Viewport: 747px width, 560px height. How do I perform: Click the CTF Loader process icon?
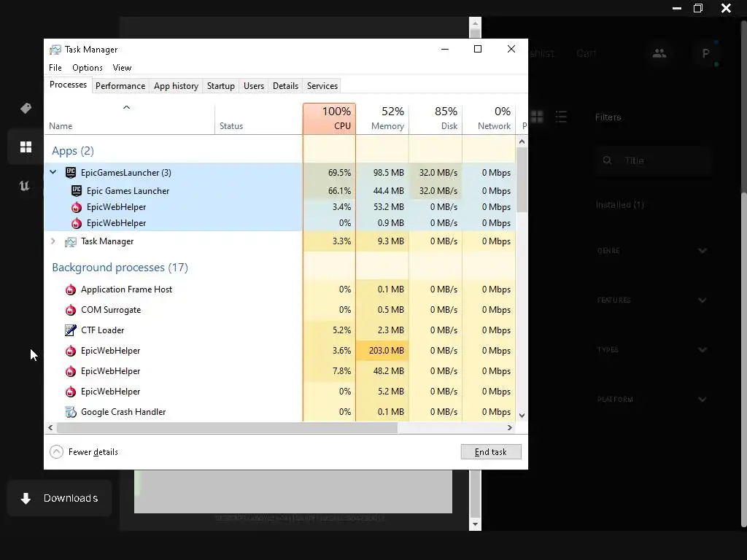coord(71,330)
